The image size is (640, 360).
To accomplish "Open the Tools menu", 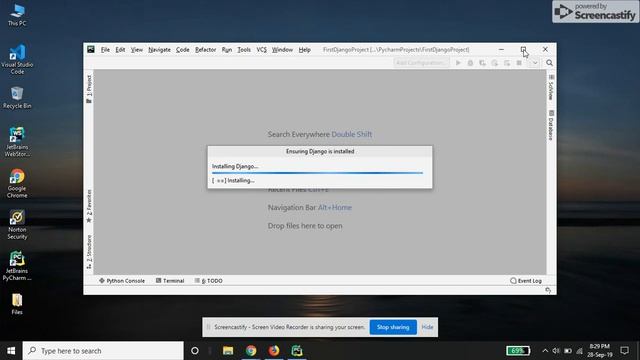I will [244, 50].
